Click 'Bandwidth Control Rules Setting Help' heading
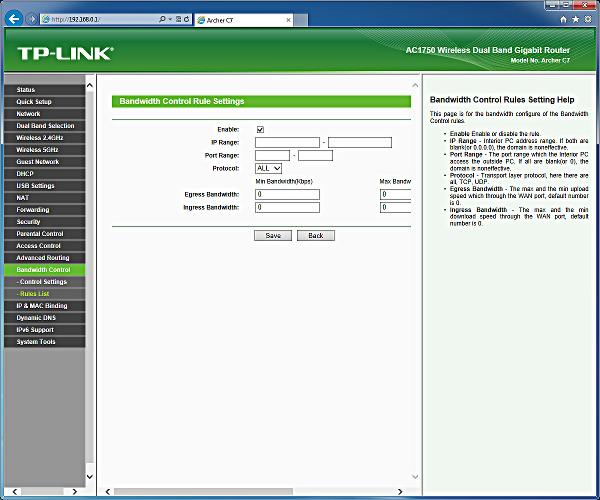Viewport: 600px width, 500px height. (502, 100)
